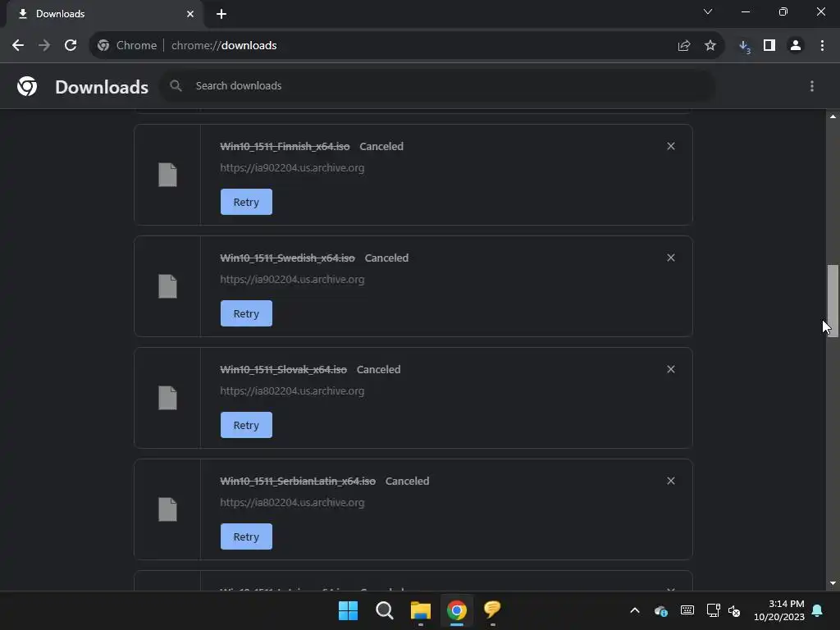Image resolution: width=840 pixels, height=630 pixels.
Task: Open Swedish ISO source link ia902204.us.archive.org
Action: point(292,279)
